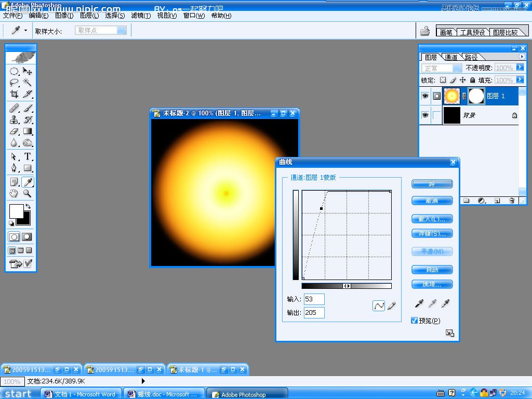Uncheck the 预览 preview checkbox
This screenshot has height=399, width=532.
414,321
